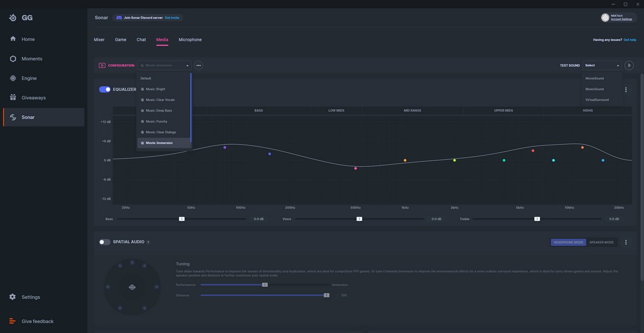Screen dimensions: 644x333
Task: Click the spatial audio help icon
Action: [x=148, y=242]
